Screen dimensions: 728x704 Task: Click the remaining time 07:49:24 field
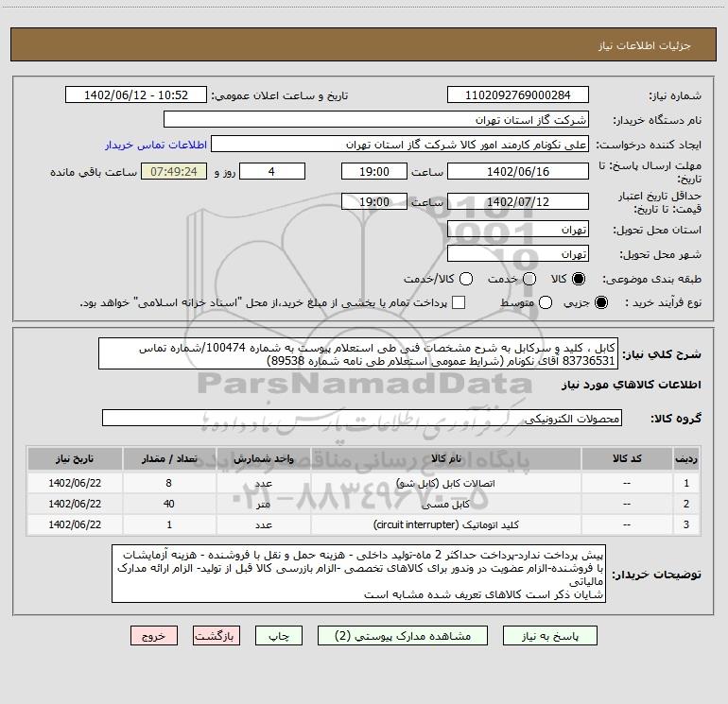(x=174, y=171)
